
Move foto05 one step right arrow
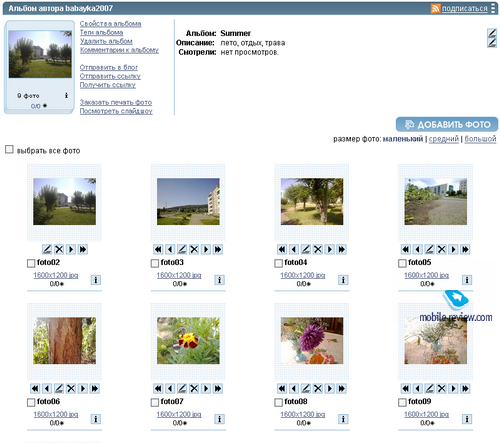coord(453,249)
